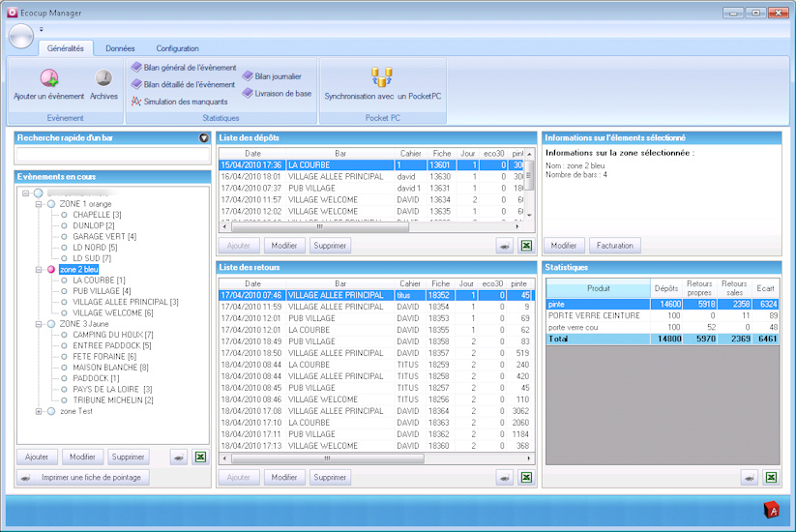Switch to the Données tab
The height and width of the screenshot is (532, 796).
click(x=120, y=48)
